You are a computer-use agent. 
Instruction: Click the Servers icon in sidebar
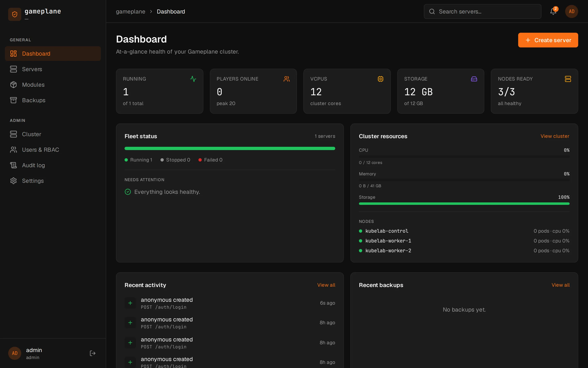tap(13, 69)
